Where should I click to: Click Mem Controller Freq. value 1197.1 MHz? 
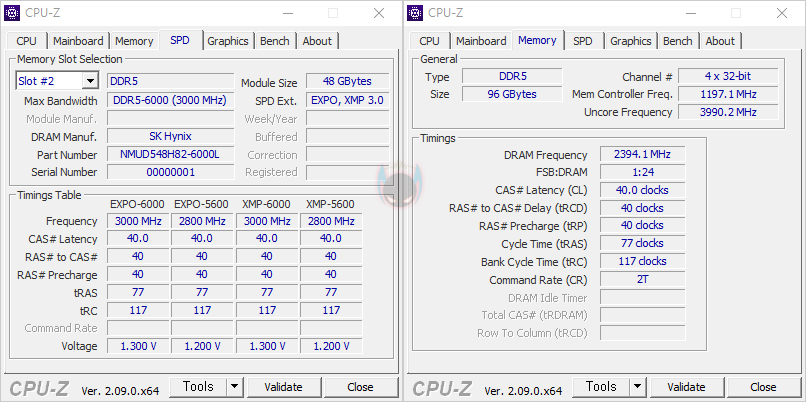(728, 94)
